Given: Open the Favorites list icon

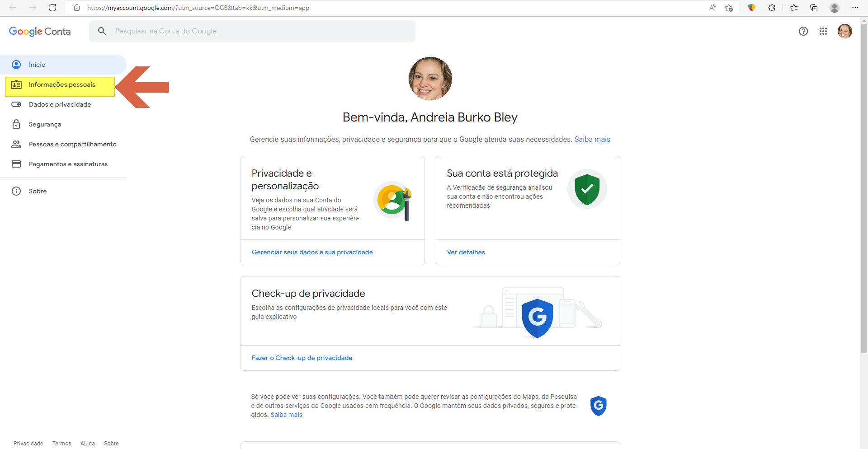Looking at the screenshot, I should [794, 8].
